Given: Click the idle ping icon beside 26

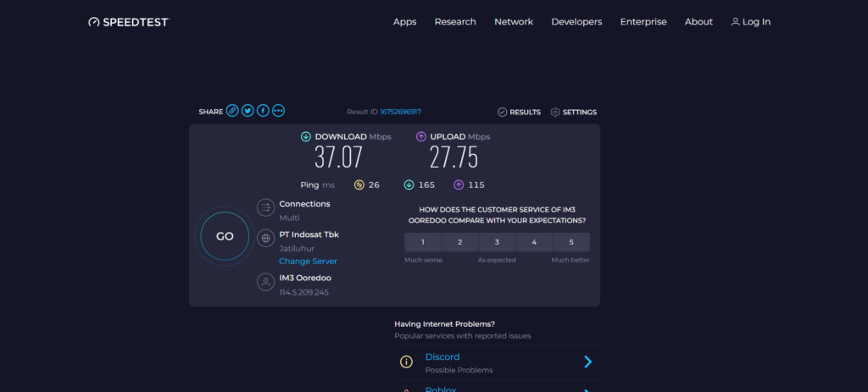Looking at the screenshot, I should 359,185.
